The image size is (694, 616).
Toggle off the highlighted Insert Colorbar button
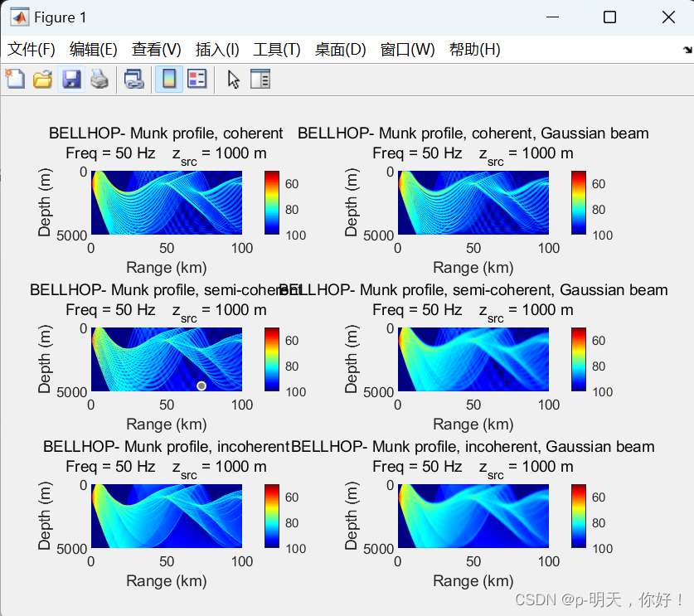point(167,79)
